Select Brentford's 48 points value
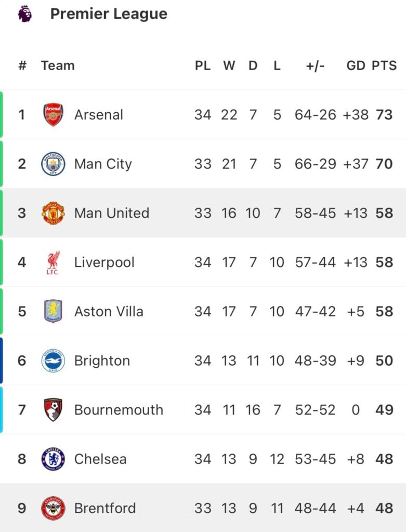The height and width of the screenshot is (532, 406). pyautogui.click(x=384, y=508)
